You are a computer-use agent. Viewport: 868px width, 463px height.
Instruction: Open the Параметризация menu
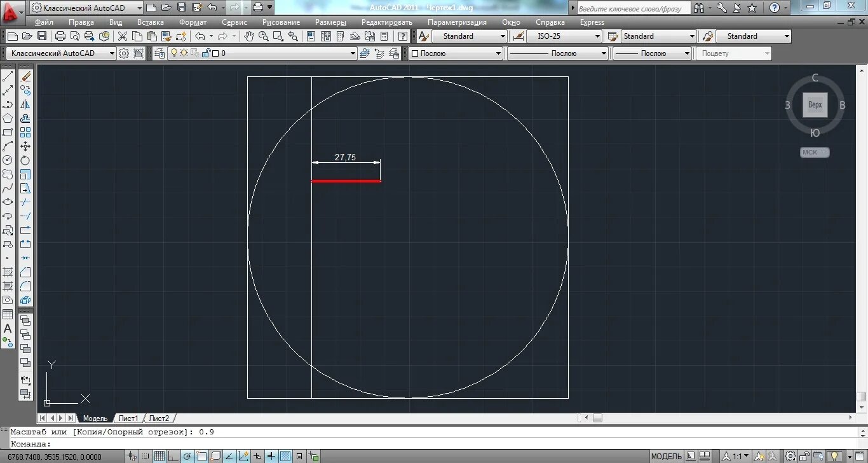(457, 22)
